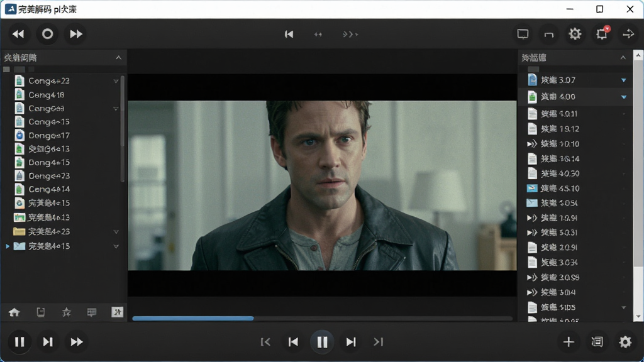Image resolution: width=644 pixels, height=362 pixels.
Task: Open dropdown arrow on the envelope item row
Action: tap(116, 246)
